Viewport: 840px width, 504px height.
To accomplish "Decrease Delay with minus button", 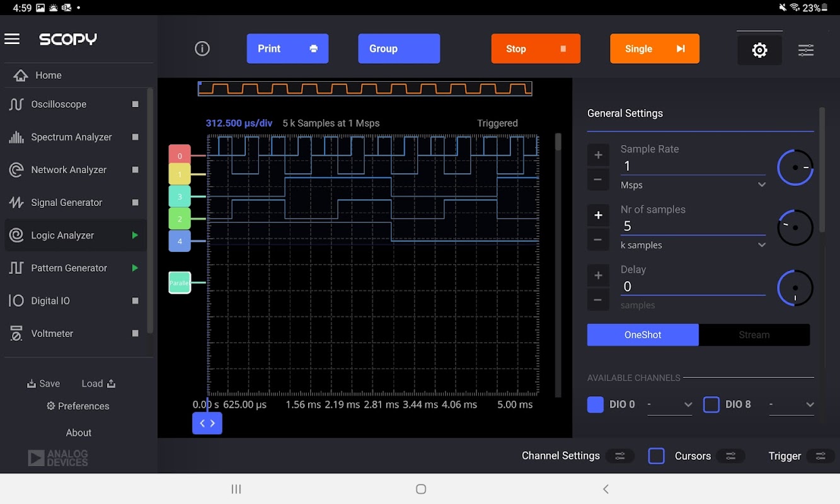I will click(598, 300).
